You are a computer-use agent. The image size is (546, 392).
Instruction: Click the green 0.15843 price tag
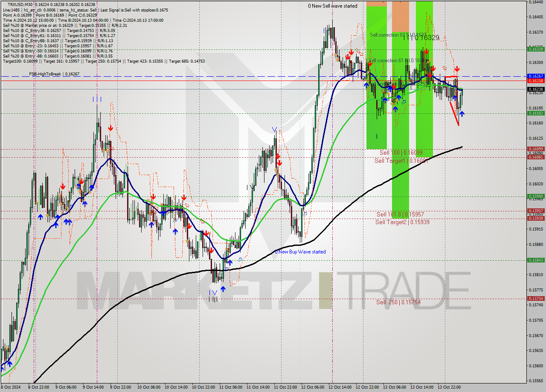click(x=536, y=260)
